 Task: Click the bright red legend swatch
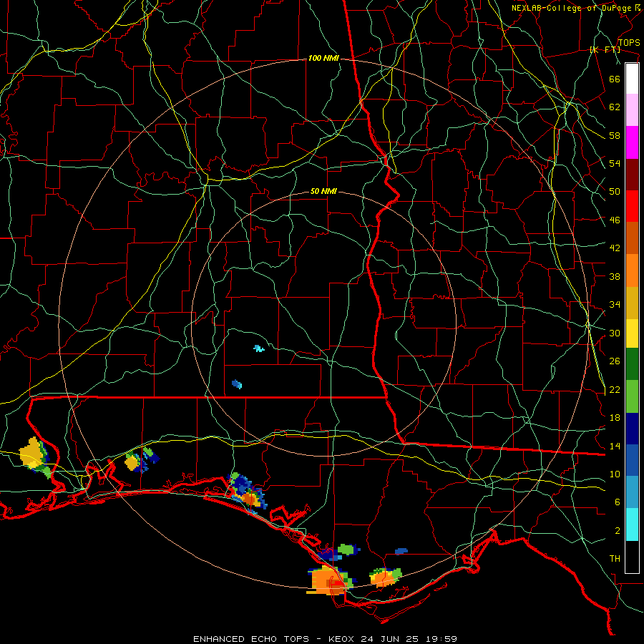click(x=632, y=206)
